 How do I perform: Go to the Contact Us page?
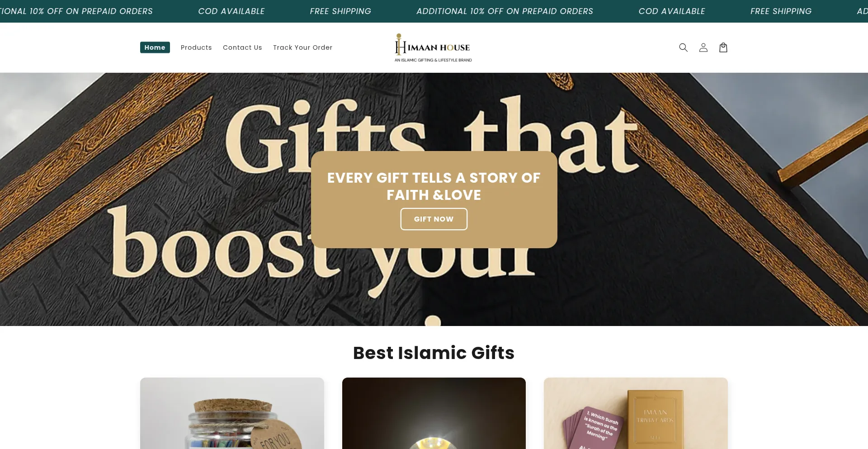pyautogui.click(x=242, y=47)
